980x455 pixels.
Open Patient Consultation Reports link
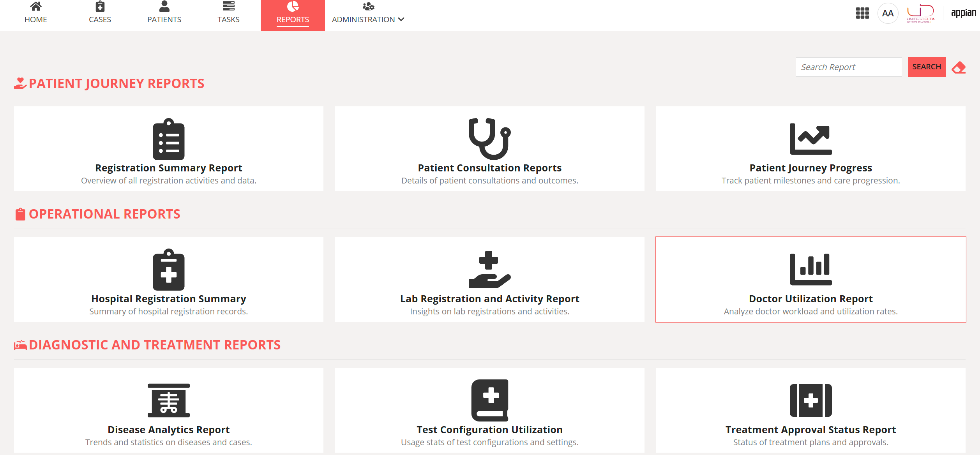tap(489, 168)
